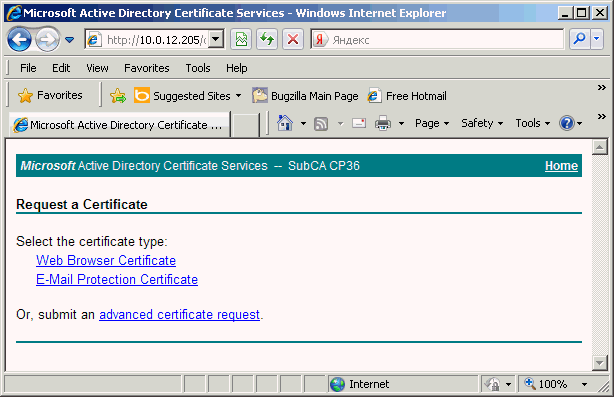The width and height of the screenshot is (614, 397).
Task: Open the advanced certificate request link
Action: [179, 314]
